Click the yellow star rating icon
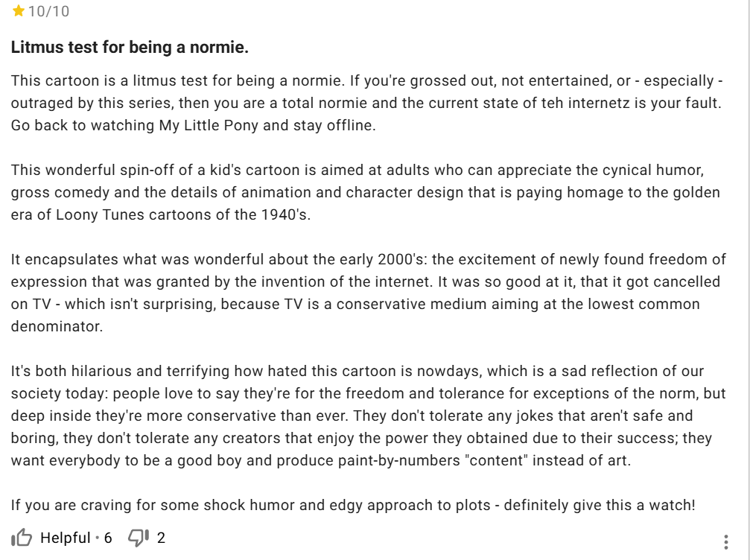The height and width of the screenshot is (560, 750). click(19, 12)
